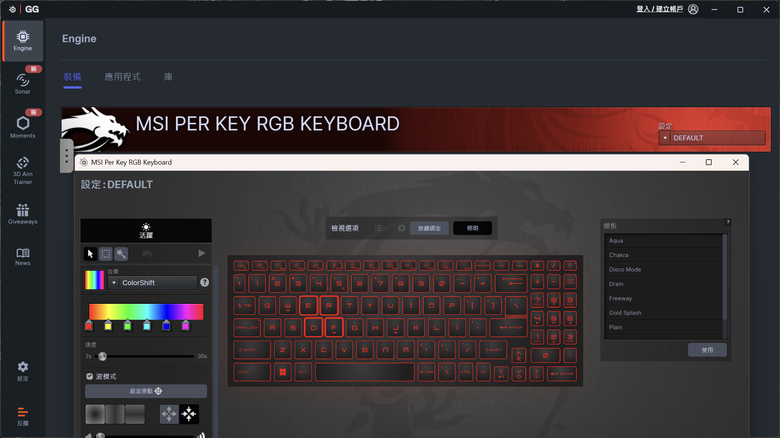Select the blue gradient color stop
The width and height of the screenshot is (780, 438).
tap(166, 326)
